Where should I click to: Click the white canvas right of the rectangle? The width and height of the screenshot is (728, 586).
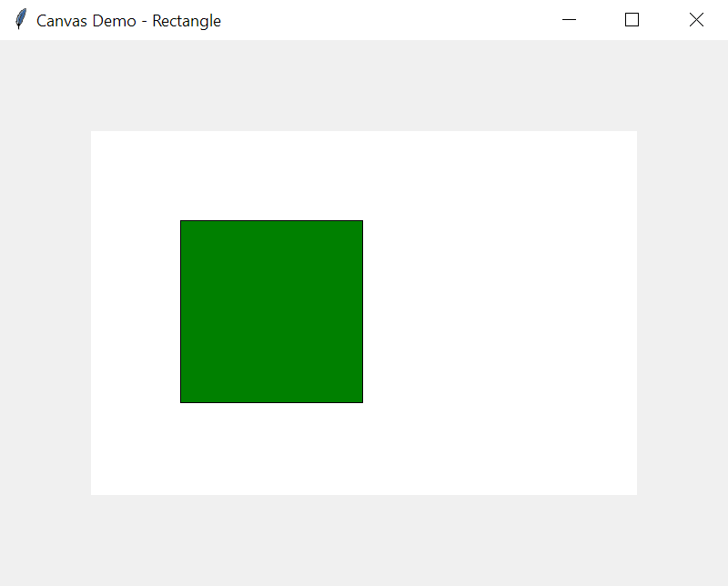[500, 311]
